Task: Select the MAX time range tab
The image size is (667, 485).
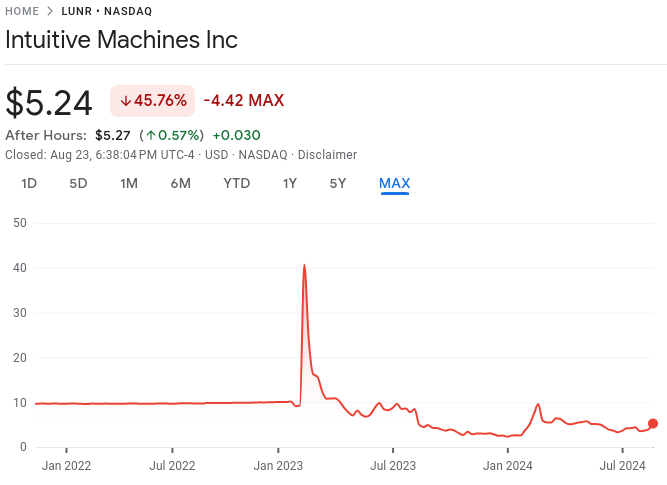Action: click(x=394, y=183)
